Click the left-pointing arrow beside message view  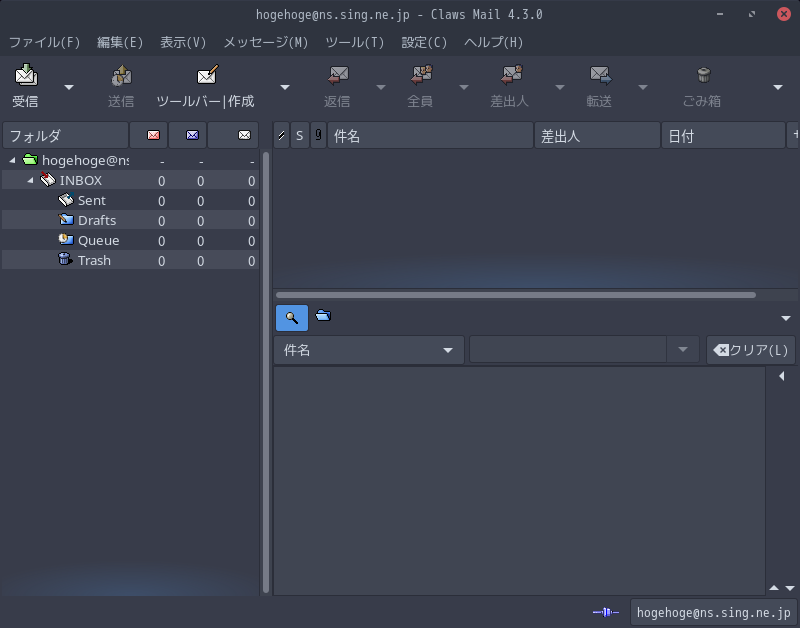pyautogui.click(x=782, y=376)
